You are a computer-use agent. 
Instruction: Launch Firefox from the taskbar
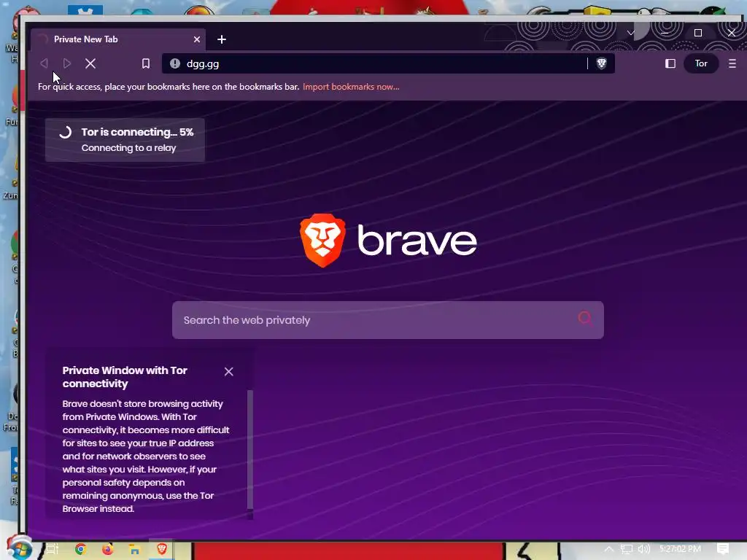108,549
